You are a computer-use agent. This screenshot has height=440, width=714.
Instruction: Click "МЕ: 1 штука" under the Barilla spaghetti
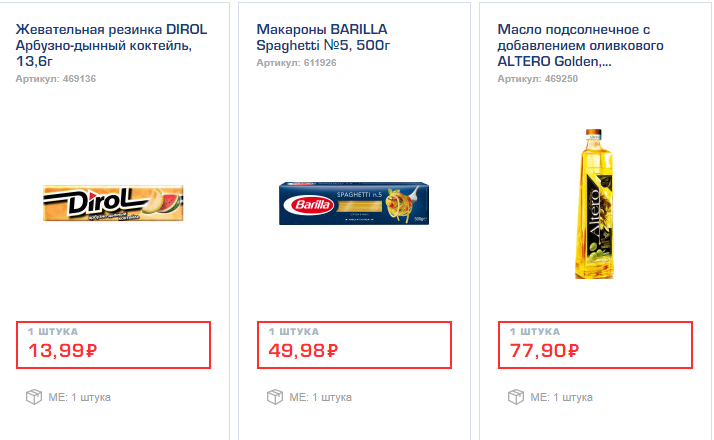[x=321, y=397]
